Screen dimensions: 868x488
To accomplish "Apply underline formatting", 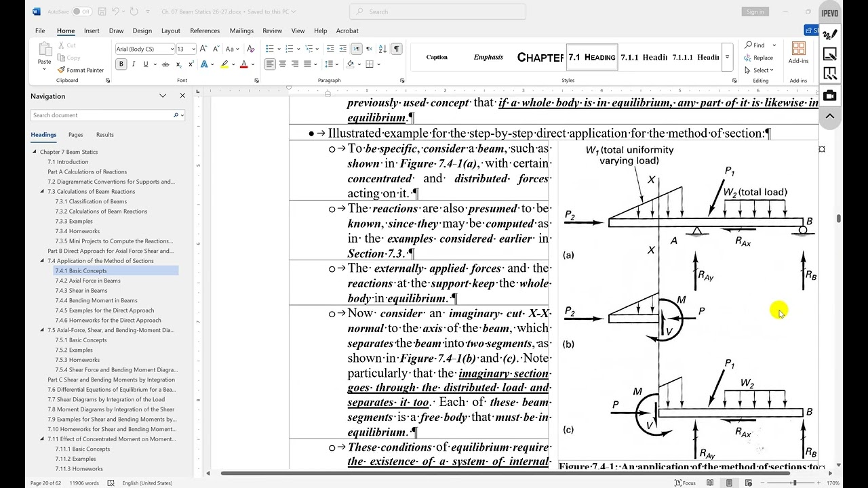I will (144, 64).
